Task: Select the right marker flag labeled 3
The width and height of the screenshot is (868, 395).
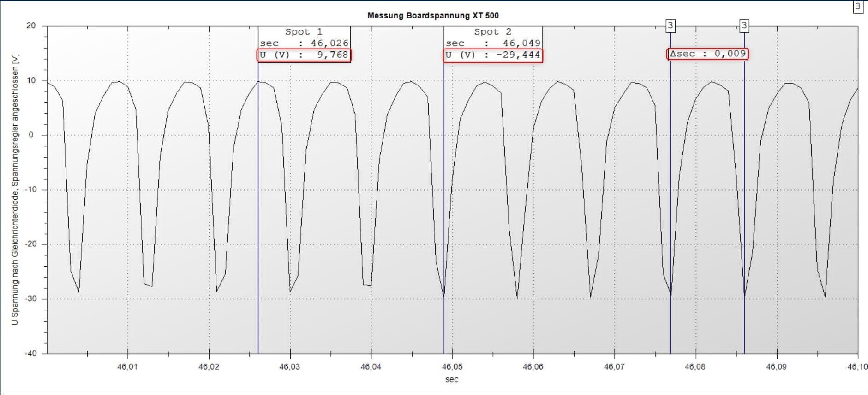Action: pos(744,26)
